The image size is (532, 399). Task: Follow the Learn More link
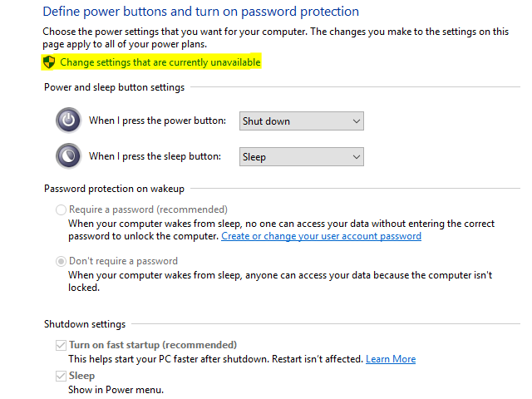(x=391, y=359)
